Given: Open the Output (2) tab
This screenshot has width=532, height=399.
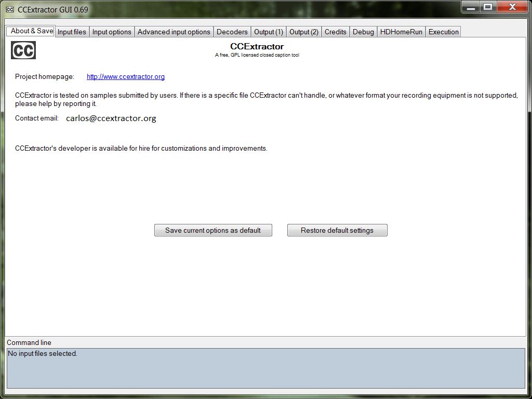Looking at the screenshot, I should [304, 32].
